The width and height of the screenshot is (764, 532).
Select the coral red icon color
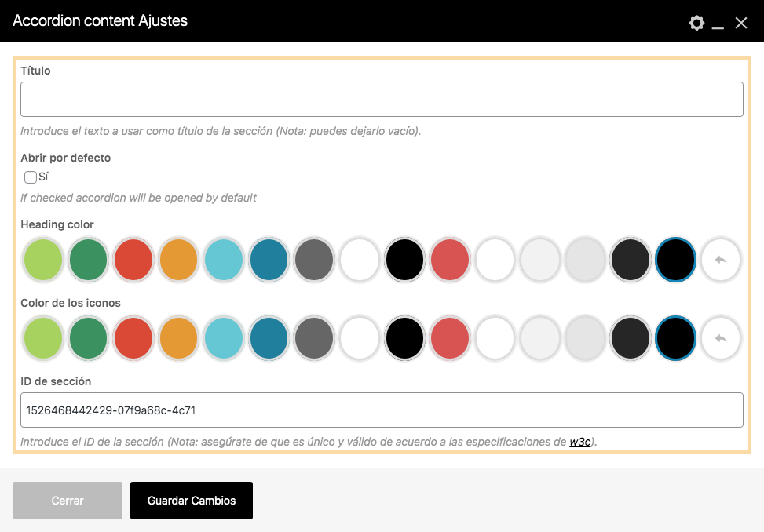(x=449, y=338)
